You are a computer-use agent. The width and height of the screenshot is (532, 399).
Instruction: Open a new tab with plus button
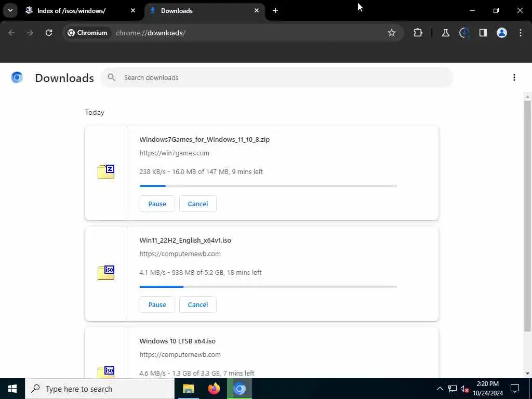point(275,10)
